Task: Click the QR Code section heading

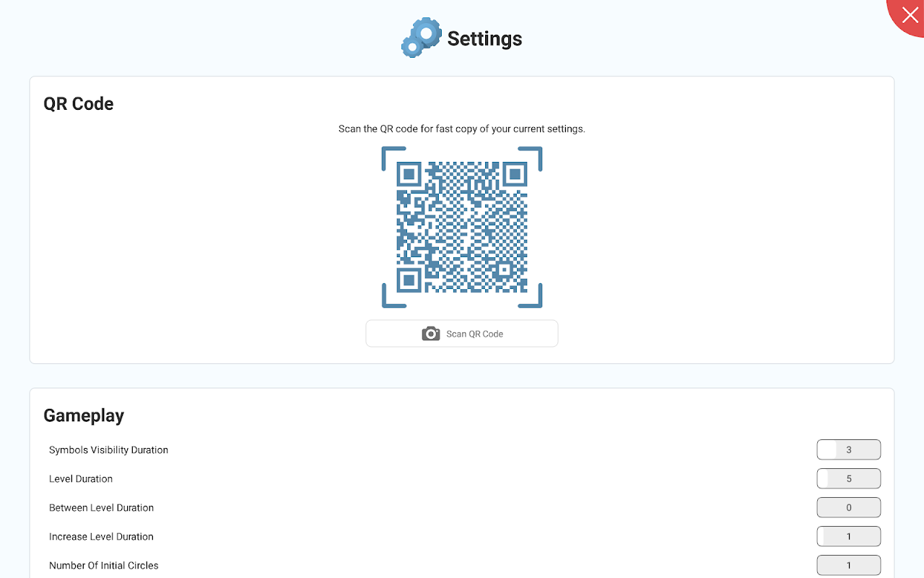Action: coord(79,103)
